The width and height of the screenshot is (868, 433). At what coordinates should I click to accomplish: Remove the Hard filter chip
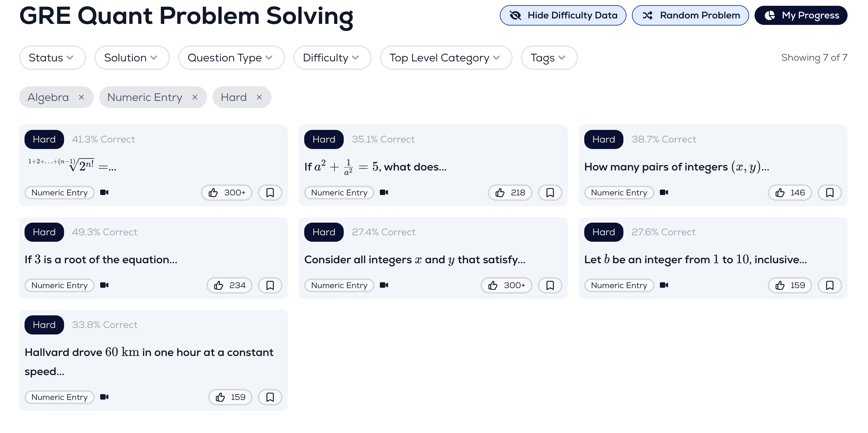coord(259,97)
